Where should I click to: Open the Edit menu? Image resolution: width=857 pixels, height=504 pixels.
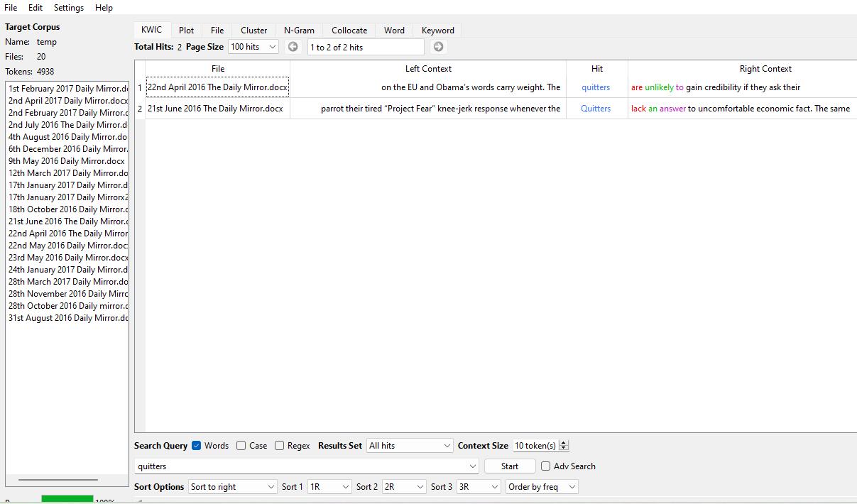pyautogui.click(x=36, y=8)
